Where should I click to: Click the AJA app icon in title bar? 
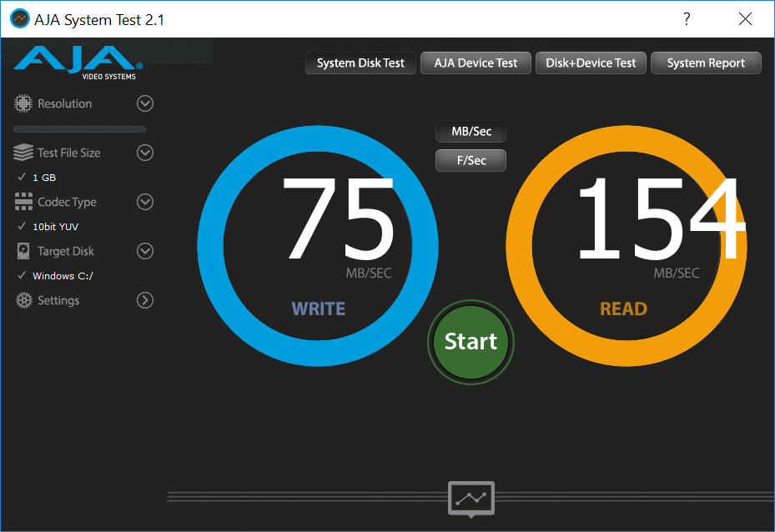point(19,18)
